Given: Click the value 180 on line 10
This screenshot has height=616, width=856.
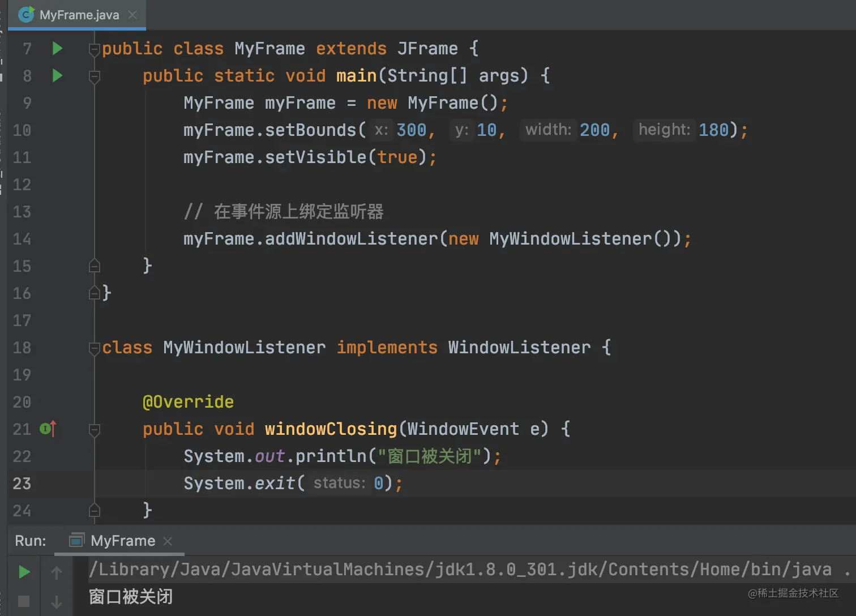Looking at the screenshot, I should pyautogui.click(x=714, y=130).
